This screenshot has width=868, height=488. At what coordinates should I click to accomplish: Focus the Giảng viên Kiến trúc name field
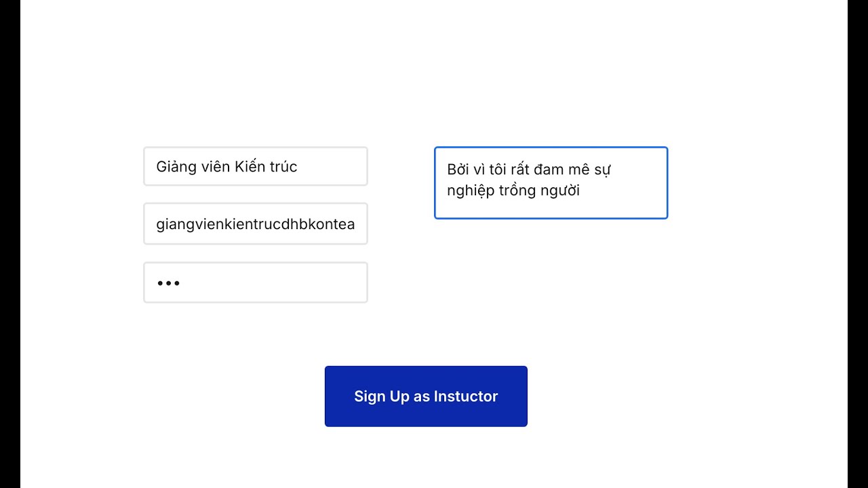pos(255,167)
